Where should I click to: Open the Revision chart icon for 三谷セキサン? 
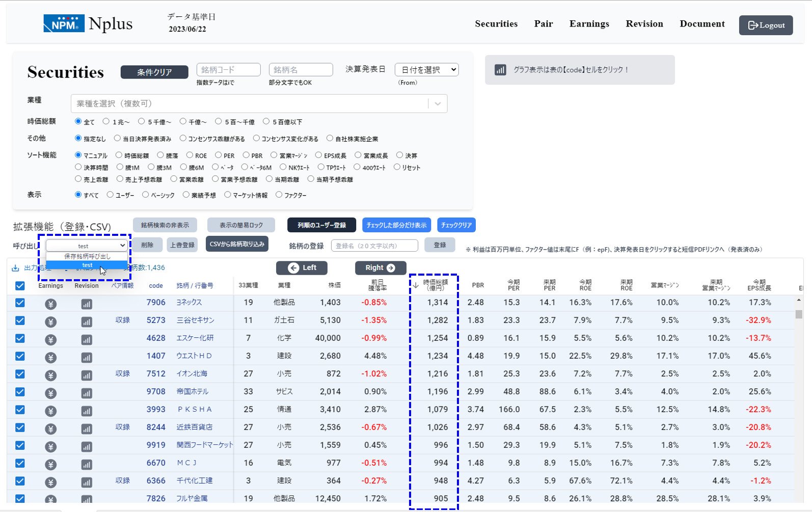[87, 322]
